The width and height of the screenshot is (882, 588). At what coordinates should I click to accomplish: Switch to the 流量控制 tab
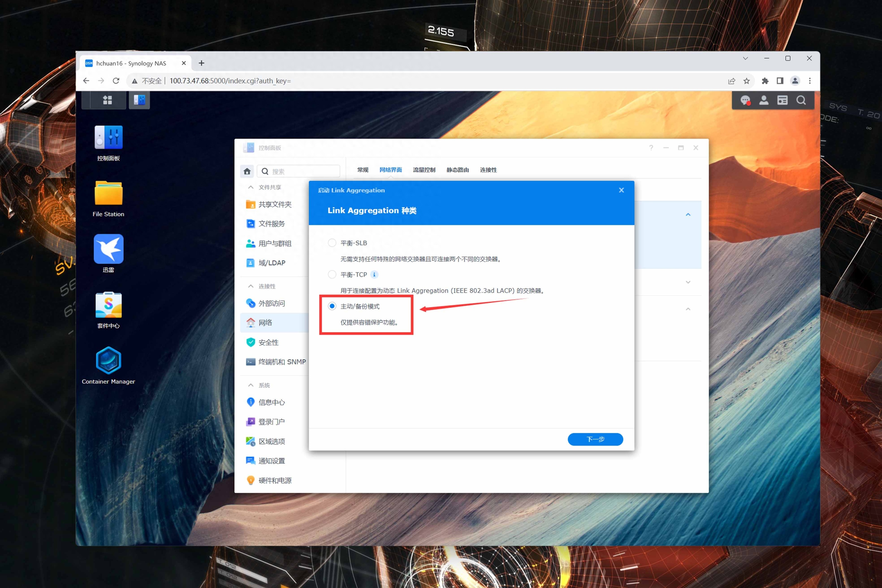424,170
